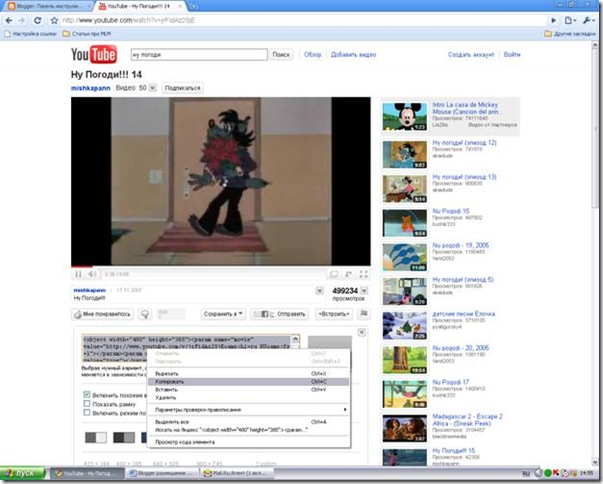The height and width of the screenshot is (484, 603).
Task: Expand the video description arrow
Action: click(319, 291)
